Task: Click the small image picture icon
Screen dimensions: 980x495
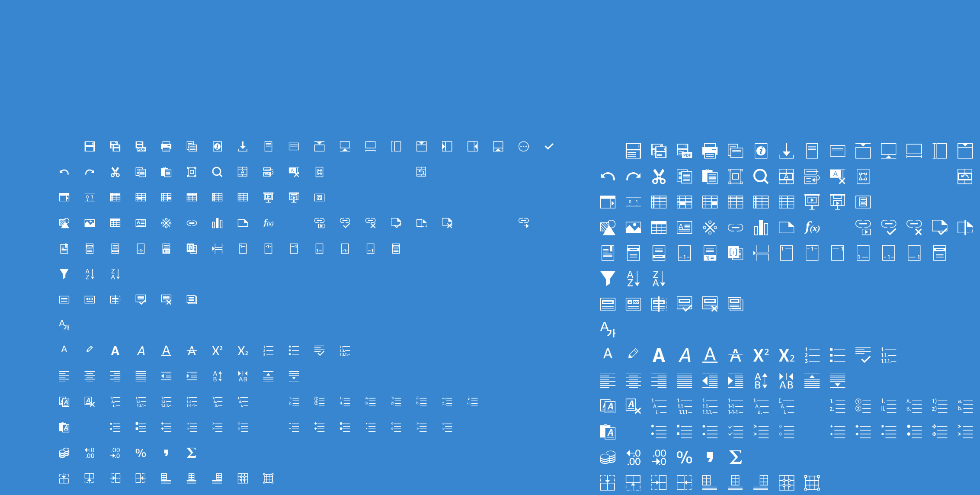Action: pos(90,223)
